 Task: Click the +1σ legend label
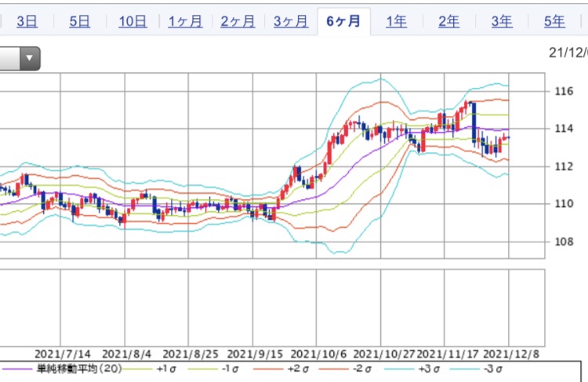pyautogui.click(x=166, y=369)
